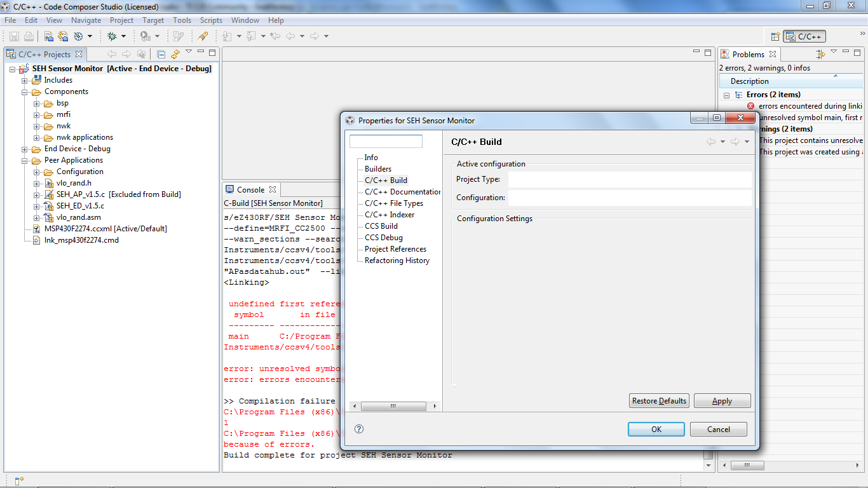Click the Open Perspective icon

[775, 36]
